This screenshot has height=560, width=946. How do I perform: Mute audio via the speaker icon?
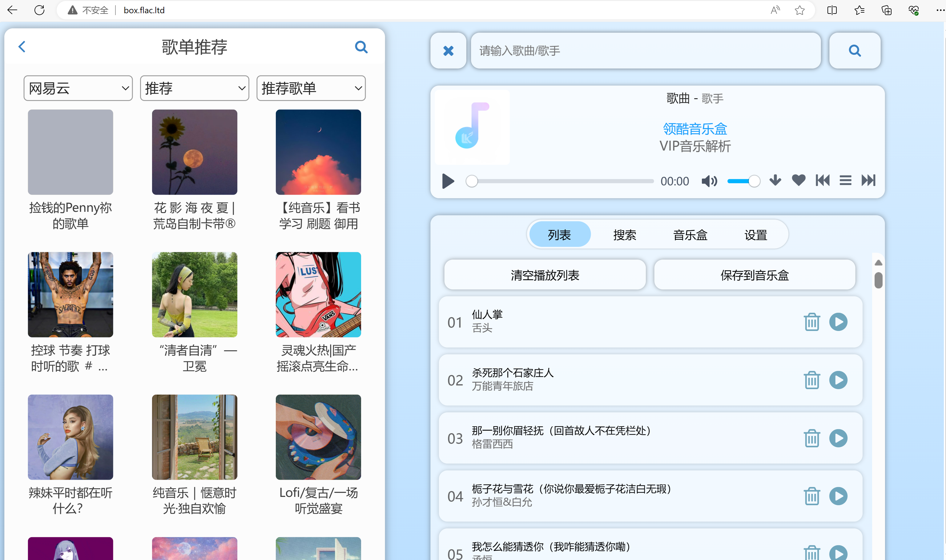[x=709, y=181]
